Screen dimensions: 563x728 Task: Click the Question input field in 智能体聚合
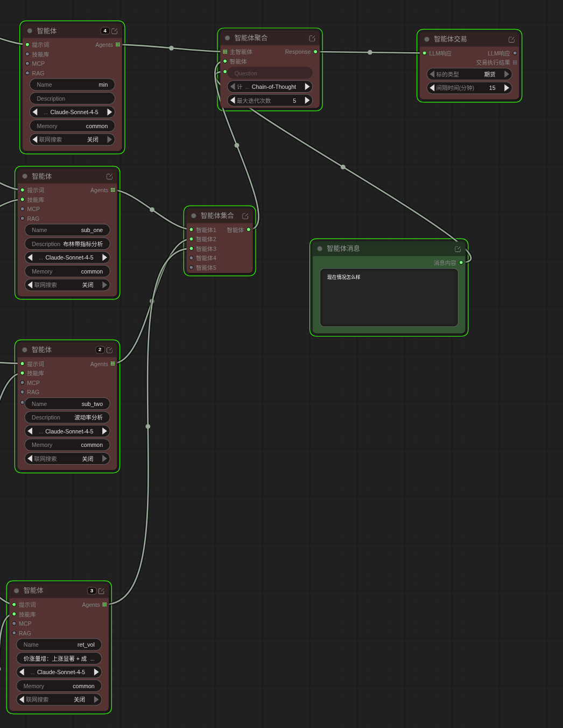(270, 73)
